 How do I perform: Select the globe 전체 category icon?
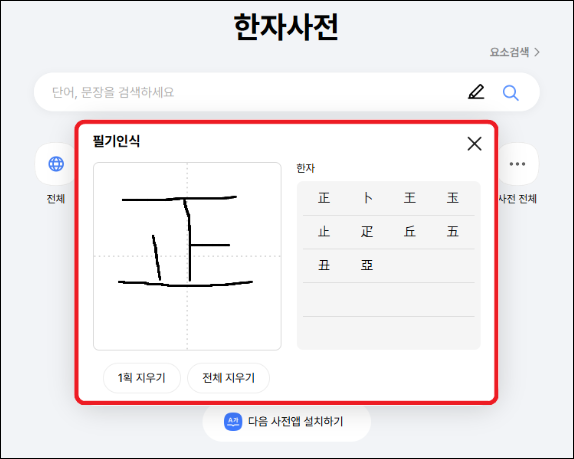tap(56, 164)
